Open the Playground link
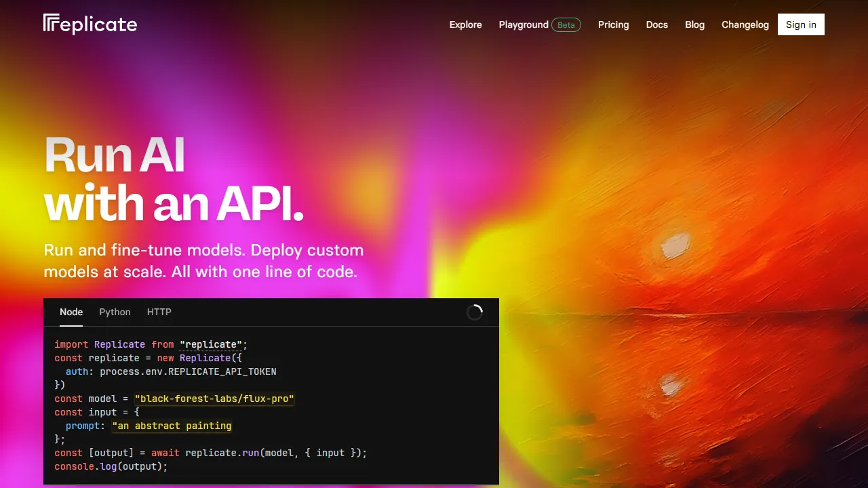Image resolution: width=868 pixels, height=488 pixels. pos(524,24)
